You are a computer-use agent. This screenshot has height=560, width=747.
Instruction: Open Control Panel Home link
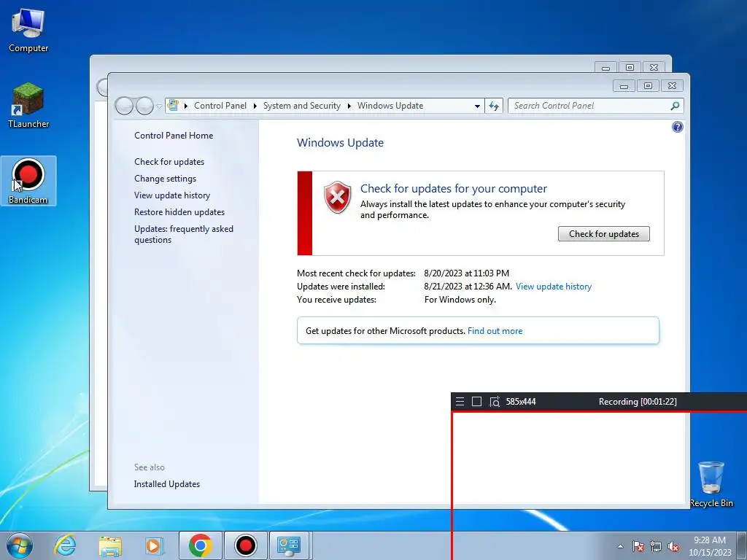click(174, 135)
